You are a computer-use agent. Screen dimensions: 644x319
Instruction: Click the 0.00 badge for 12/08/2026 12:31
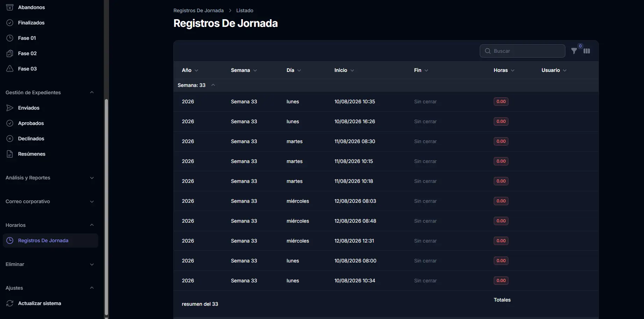501,241
